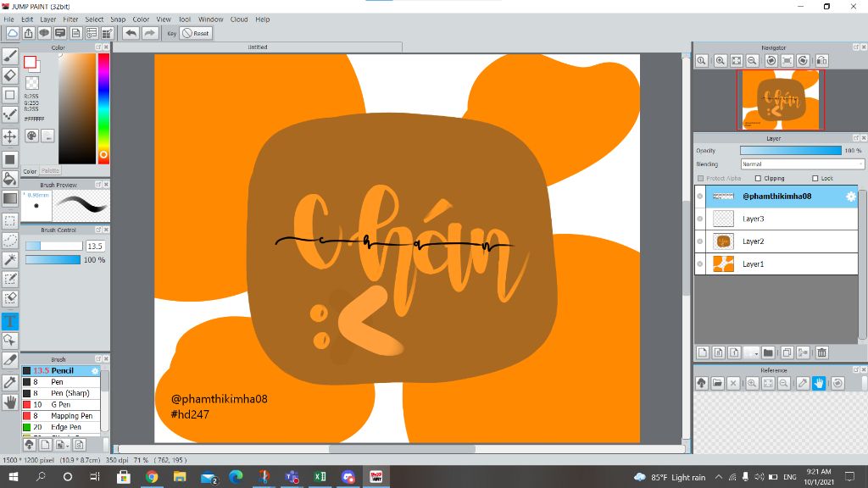Open the Filter menu

tap(70, 19)
